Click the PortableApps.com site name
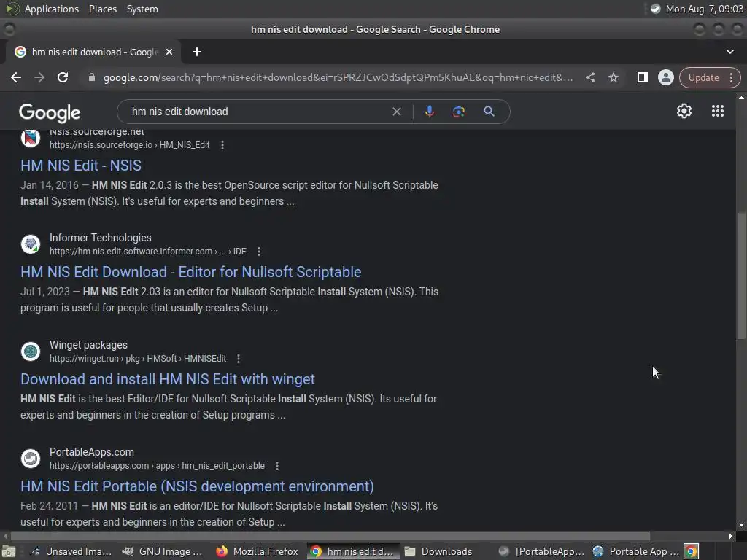 pyautogui.click(x=92, y=452)
